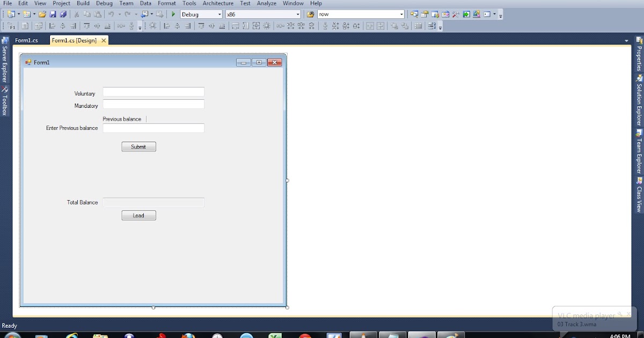Open the Team Explorer side panel tab
The image size is (644, 338).
(639, 151)
